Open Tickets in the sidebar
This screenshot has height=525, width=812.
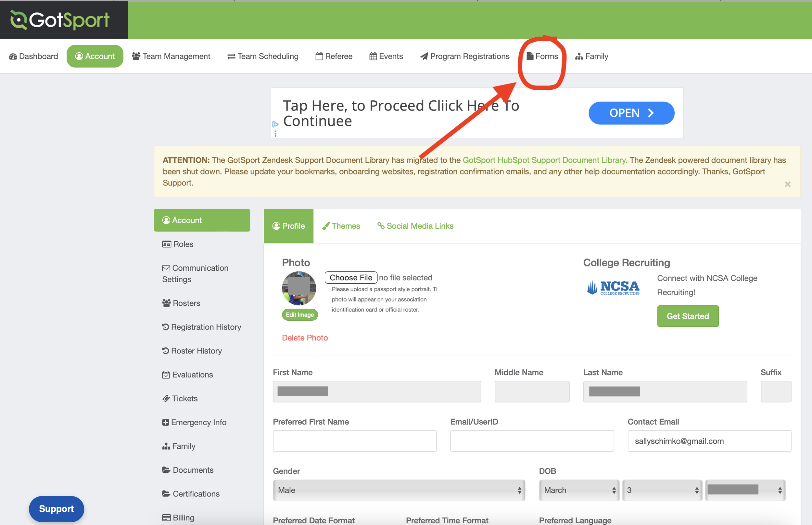coord(180,398)
